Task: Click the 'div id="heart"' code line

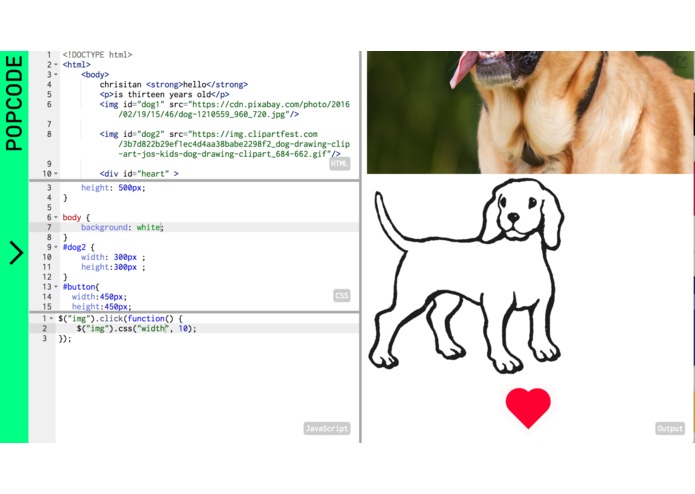Action: 139,174
